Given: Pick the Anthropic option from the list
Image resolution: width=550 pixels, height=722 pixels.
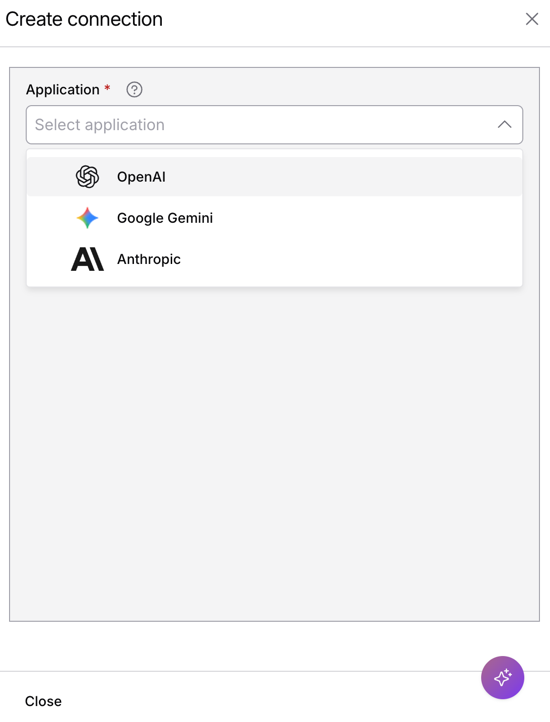Looking at the screenshot, I should pyautogui.click(x=274, y=259).
